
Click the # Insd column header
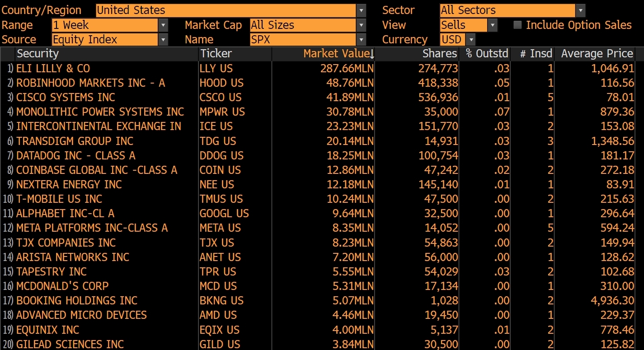tap(536, 54)
